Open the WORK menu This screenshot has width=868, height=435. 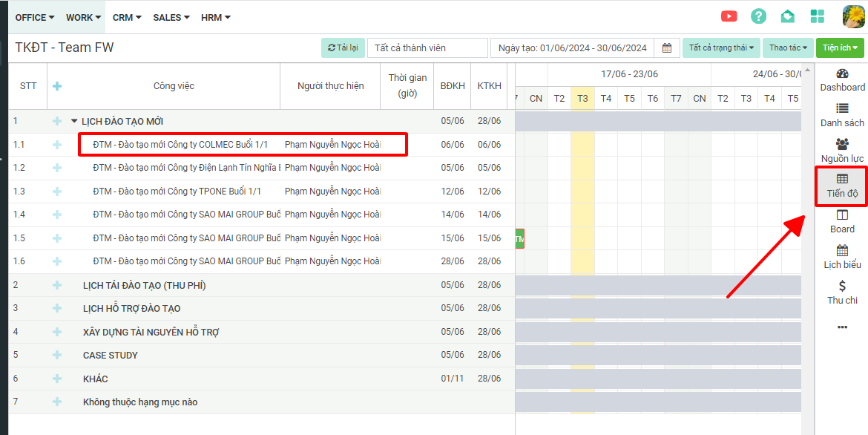[83, 17]
